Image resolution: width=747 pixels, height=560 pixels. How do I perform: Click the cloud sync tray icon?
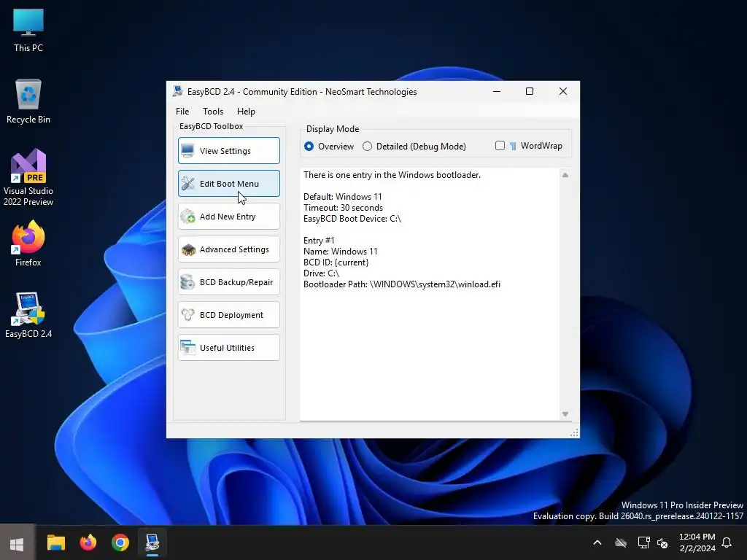[621, 542]
